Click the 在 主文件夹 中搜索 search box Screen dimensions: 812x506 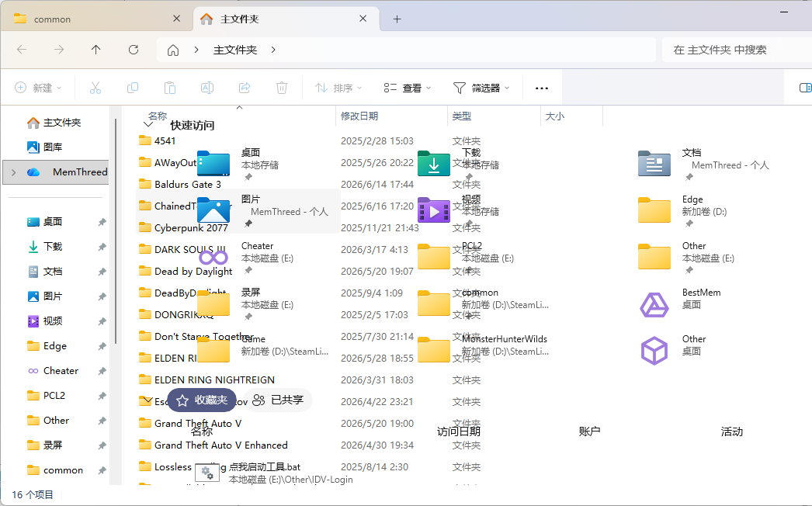tap(737, 50)
